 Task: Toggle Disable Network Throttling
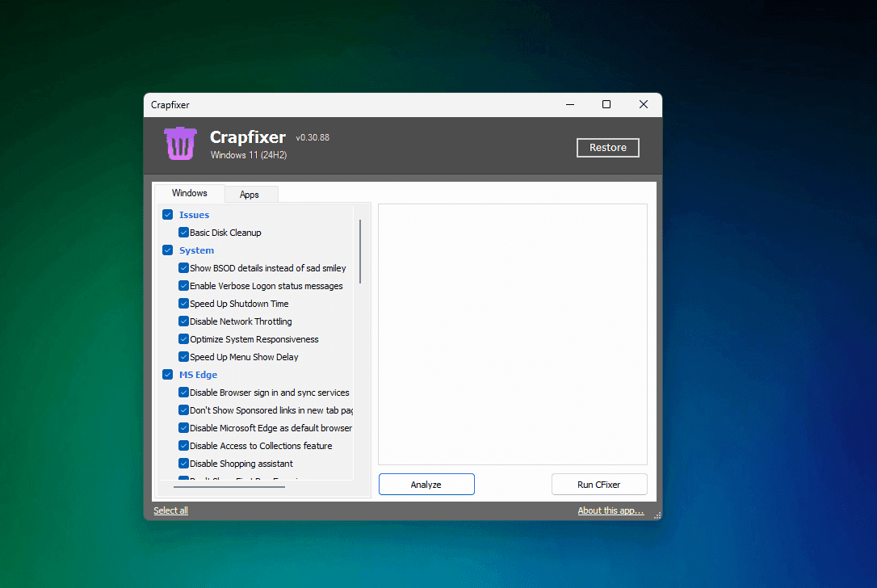click(x=183, y=321)
